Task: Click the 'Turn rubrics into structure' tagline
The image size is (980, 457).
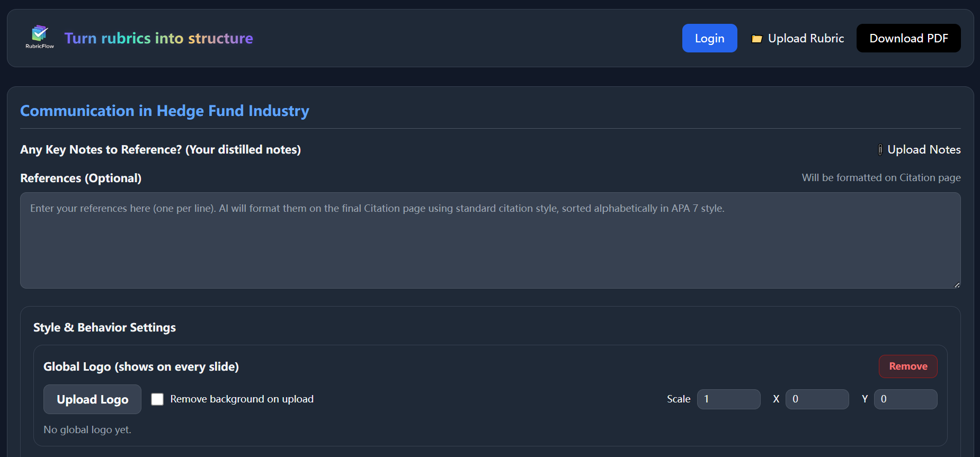Action: coord(158,38)
